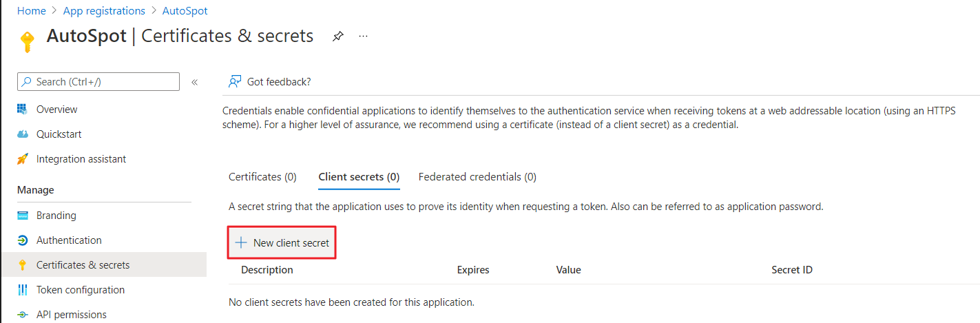This screenshot has width=980, height=323.
Task: Open App registrations breadcrumb link
Action: tap(104, 11)
